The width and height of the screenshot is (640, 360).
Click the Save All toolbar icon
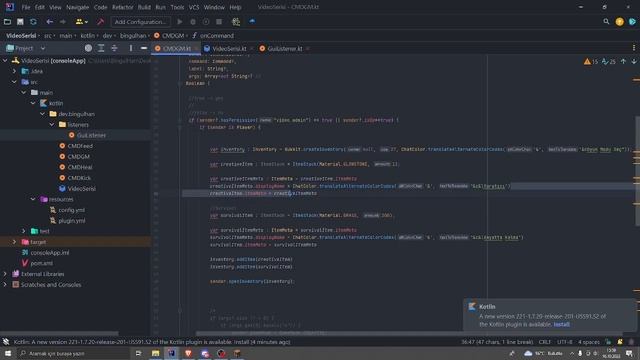point(20,22)
